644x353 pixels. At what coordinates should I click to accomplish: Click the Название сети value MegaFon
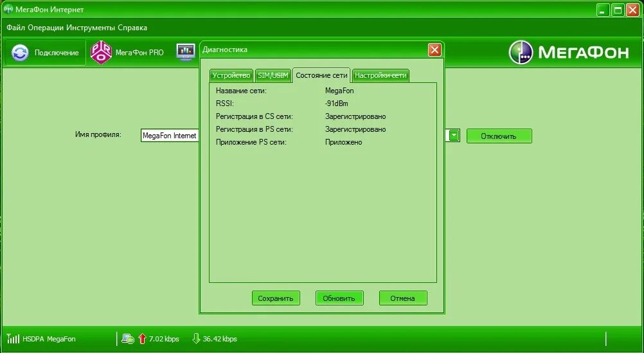tap(339, 91)
